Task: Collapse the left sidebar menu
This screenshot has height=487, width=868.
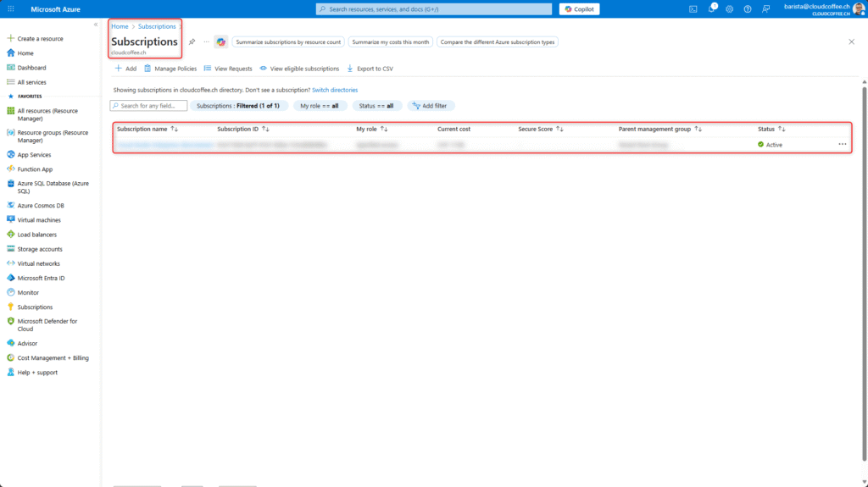Action: coord(96,25)
